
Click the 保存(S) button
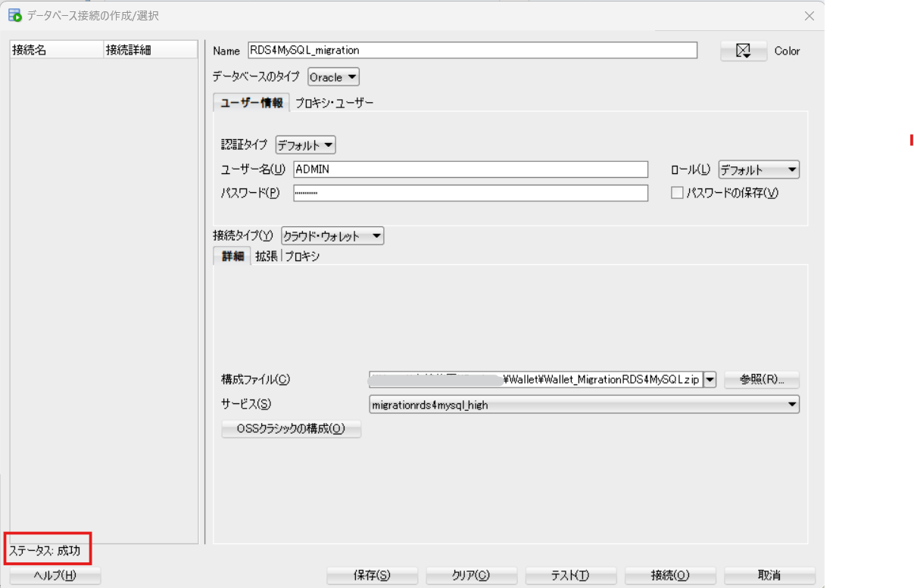click(x=372, y=575)
